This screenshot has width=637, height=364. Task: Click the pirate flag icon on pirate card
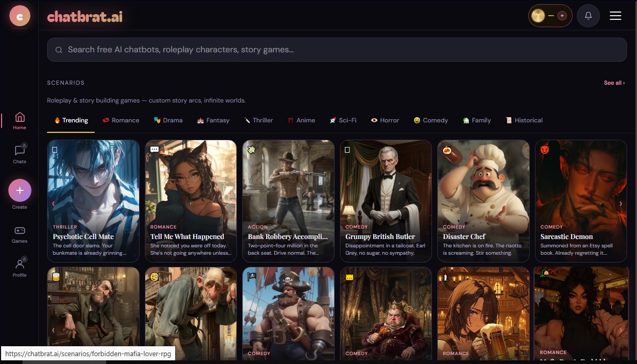[x=252, y=277]
